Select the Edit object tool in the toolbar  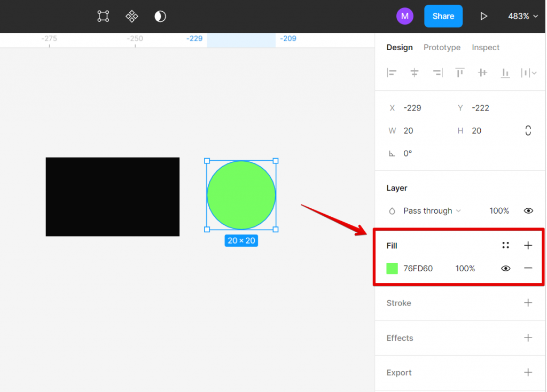pos(103,16)
